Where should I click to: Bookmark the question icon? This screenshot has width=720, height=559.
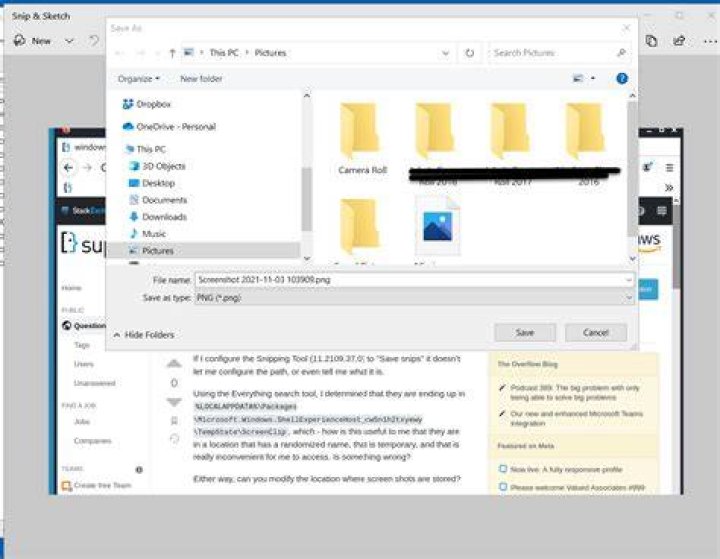coord(174,420)
